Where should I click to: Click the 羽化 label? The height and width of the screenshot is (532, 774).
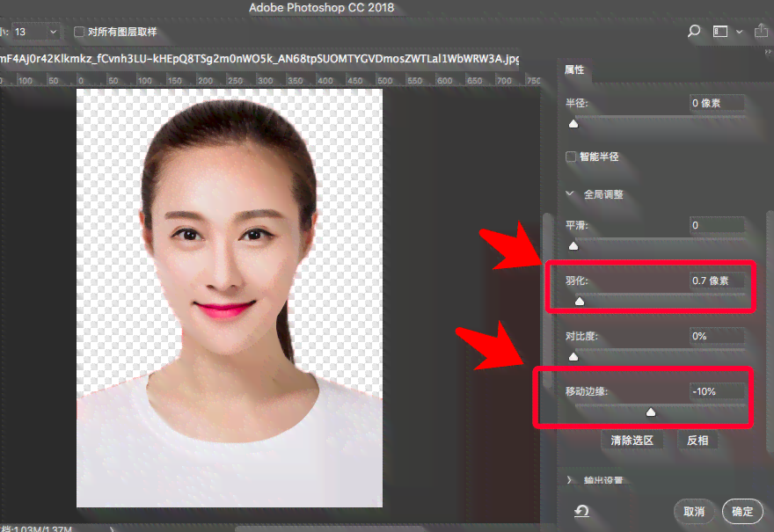coord(576,281)
